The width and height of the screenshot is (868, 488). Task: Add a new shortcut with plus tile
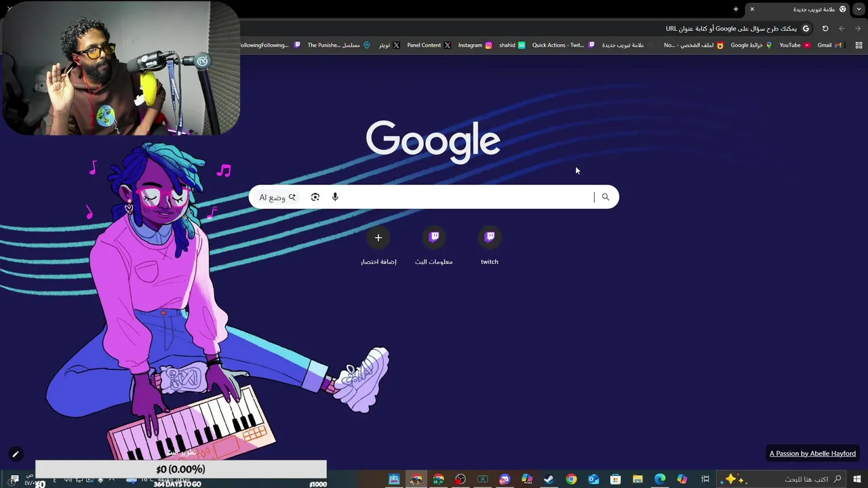378,246
